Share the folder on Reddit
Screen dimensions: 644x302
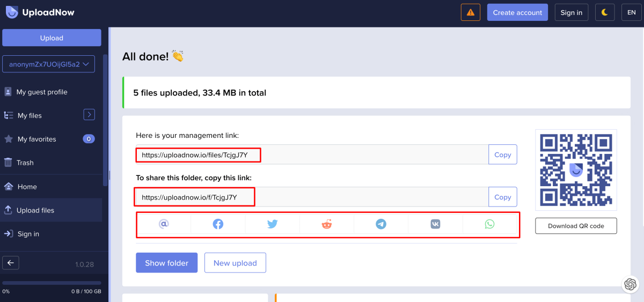tap(326, 224)
